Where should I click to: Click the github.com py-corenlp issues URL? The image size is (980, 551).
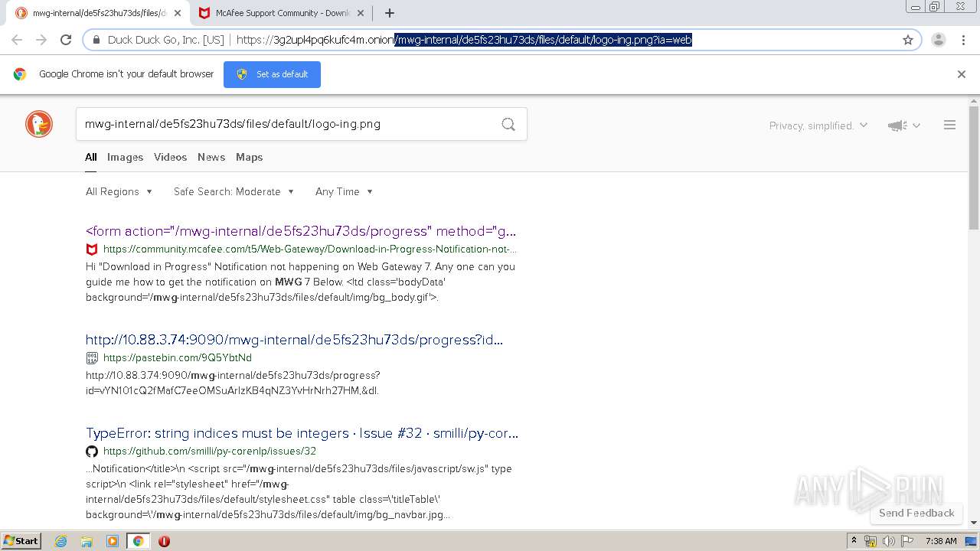(210, 451)
